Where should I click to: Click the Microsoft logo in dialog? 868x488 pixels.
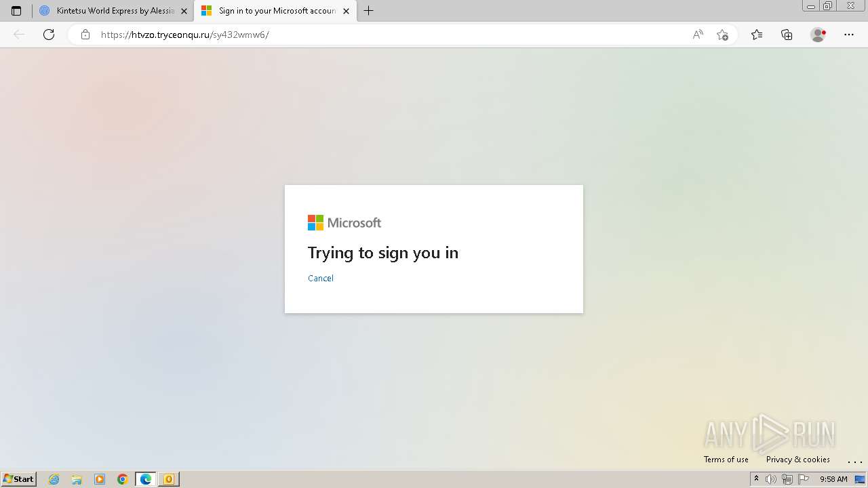tap(344, 222)
